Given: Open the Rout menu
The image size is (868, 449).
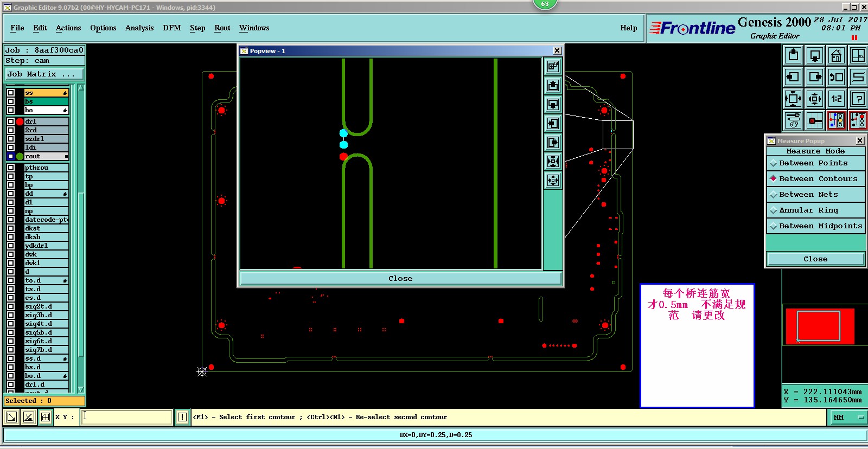Looking at the screenshot, I should click(x=222, y=28).
